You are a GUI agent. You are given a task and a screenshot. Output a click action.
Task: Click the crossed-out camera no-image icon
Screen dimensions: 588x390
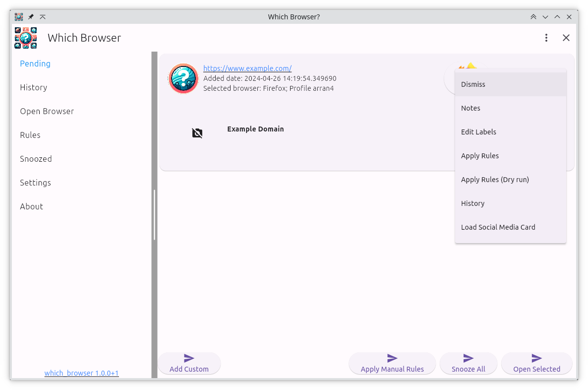pyautogui.click(x=197, y=133)
